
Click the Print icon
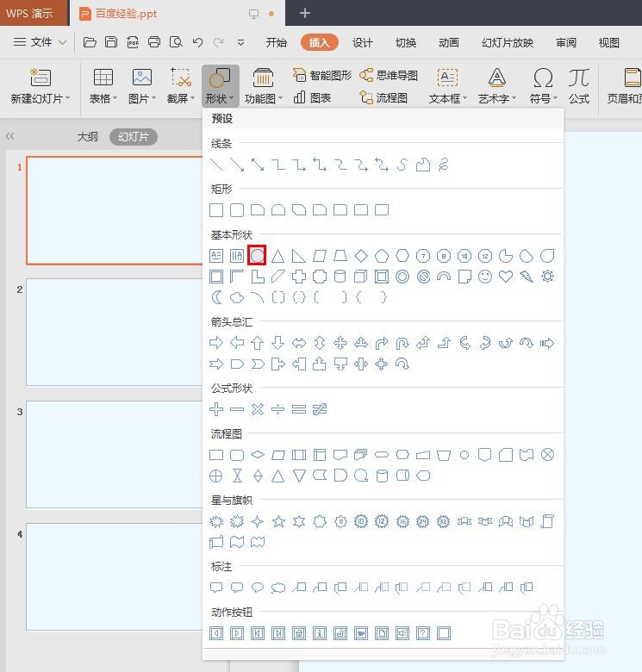154,42
